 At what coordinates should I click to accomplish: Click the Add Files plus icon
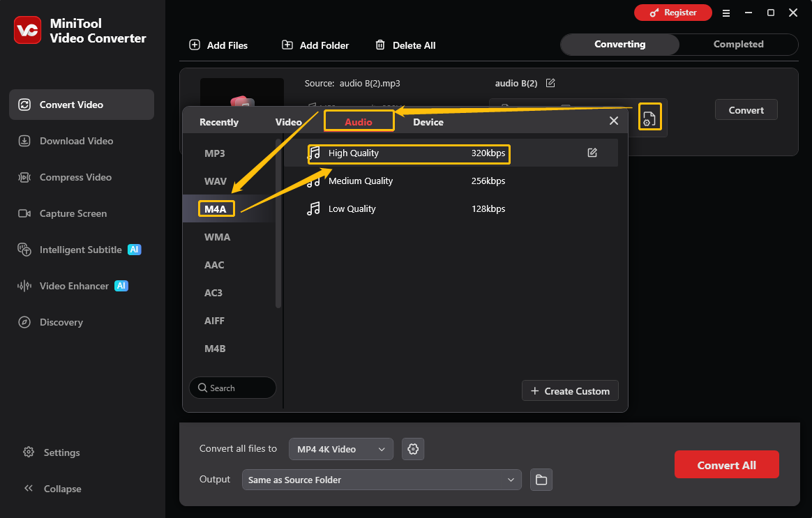195,45
